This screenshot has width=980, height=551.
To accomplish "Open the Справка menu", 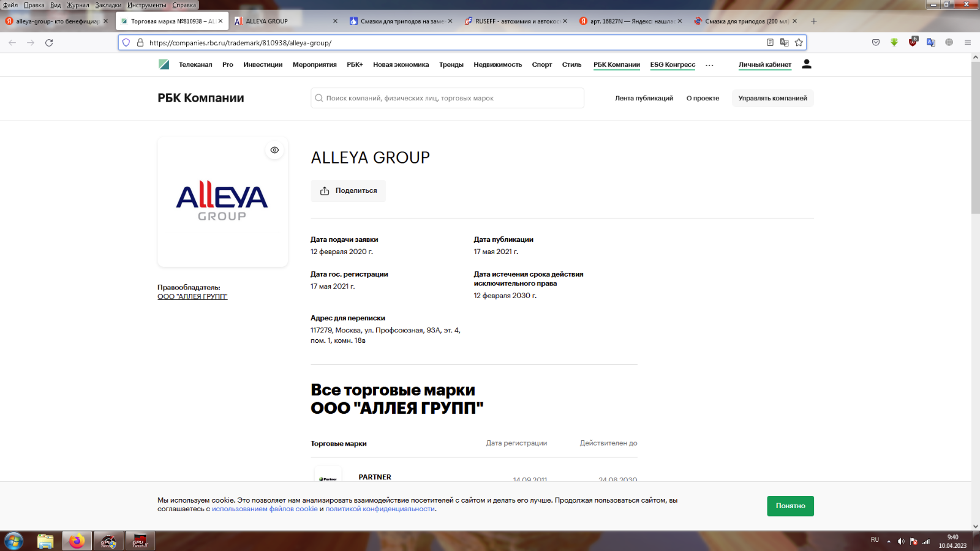I will pyautogui.click(x=184, y=5).
